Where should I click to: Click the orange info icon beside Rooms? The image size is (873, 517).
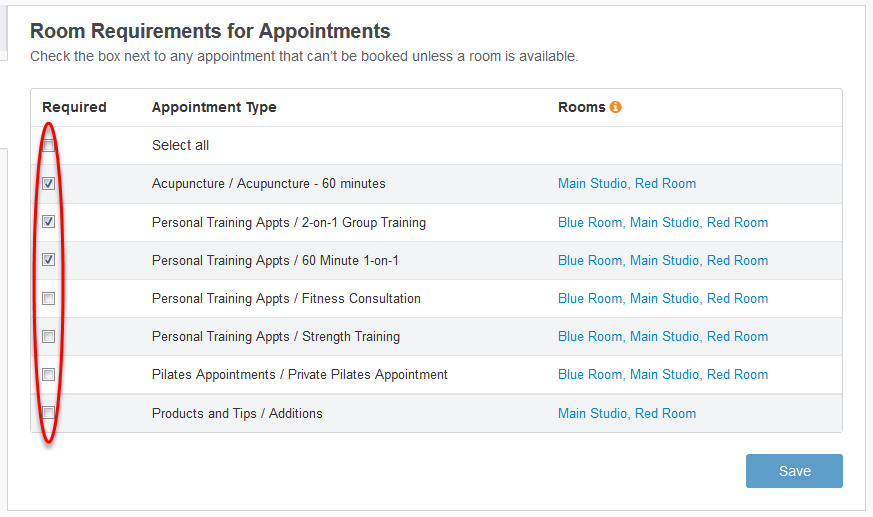(x=616, y=107)
